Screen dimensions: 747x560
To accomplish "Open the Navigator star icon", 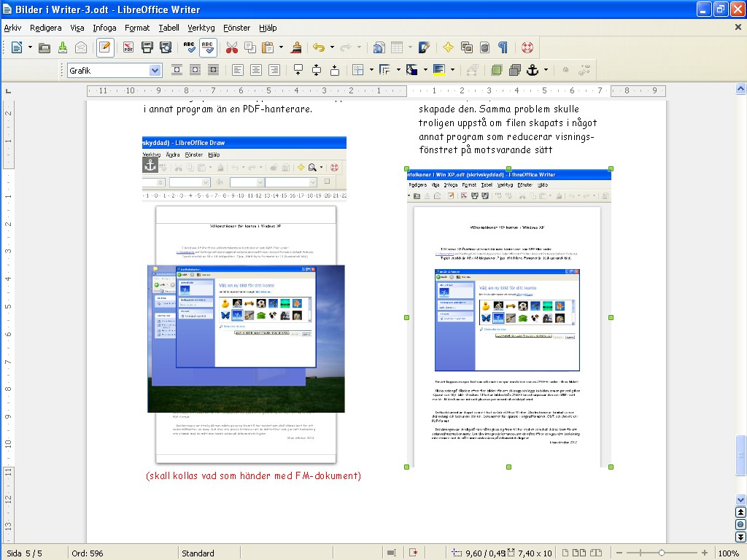I will (x=448, y=47).
